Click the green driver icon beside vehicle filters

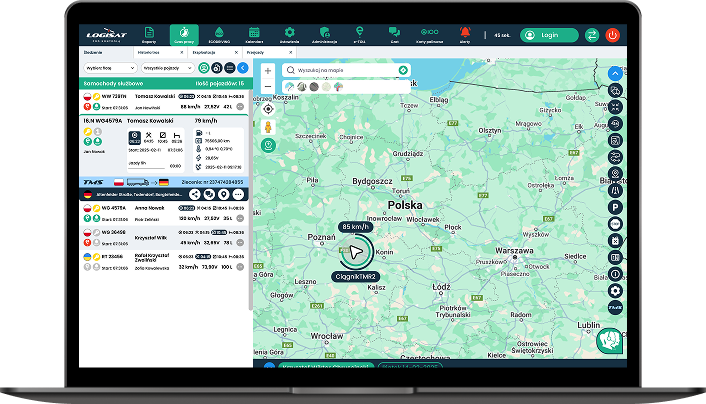(x=204, y=68)
